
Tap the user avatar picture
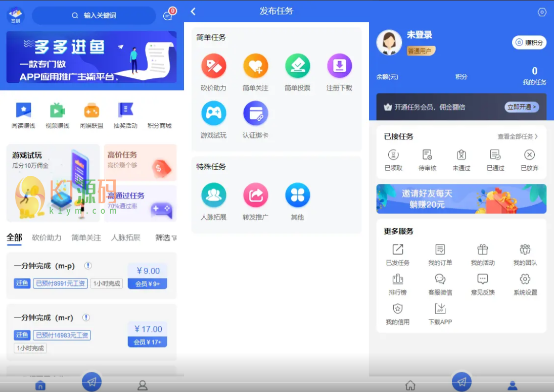pyautogui.click(x=389, y=42)
